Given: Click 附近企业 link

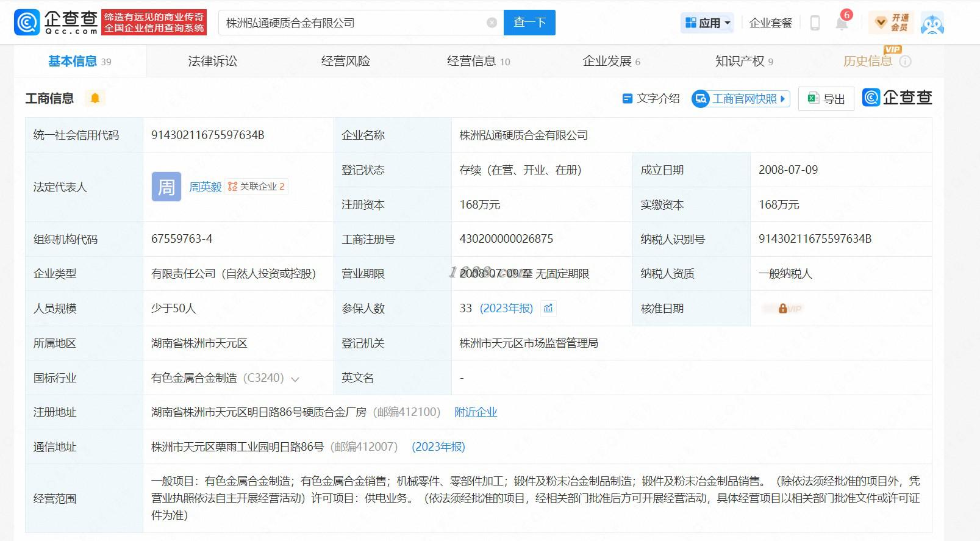Looking at the screenshot, I should (476, 412).
